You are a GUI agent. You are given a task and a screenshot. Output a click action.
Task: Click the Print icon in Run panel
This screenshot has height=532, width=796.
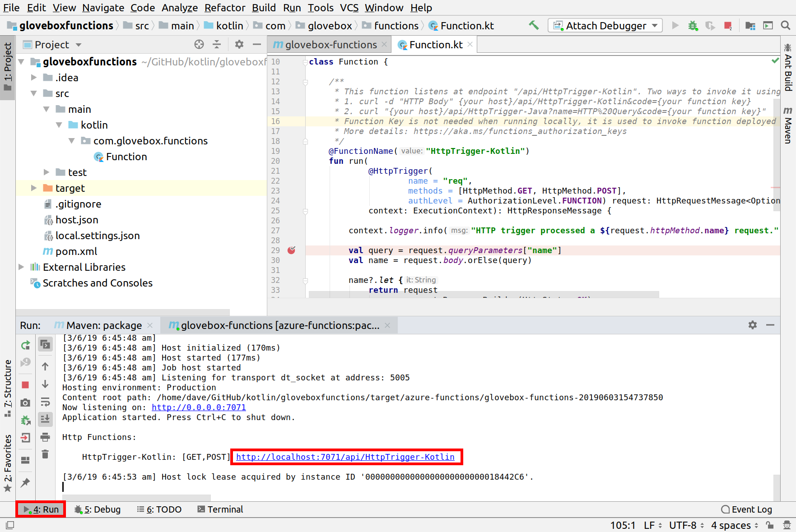point(45,437)
